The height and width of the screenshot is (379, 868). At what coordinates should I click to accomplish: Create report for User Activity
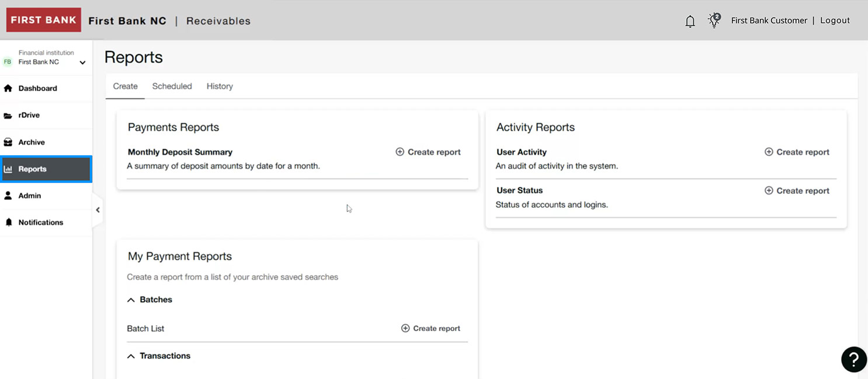797,152
